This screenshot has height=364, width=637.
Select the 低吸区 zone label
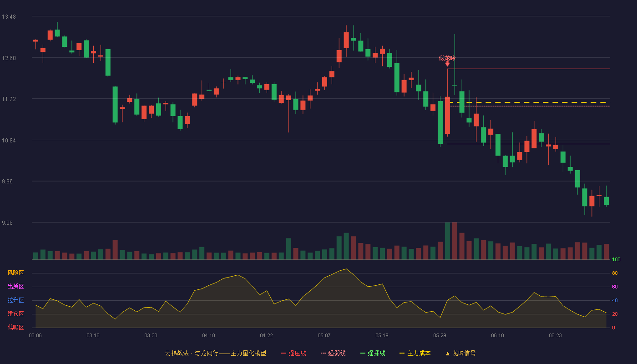[x=15, y=327]
